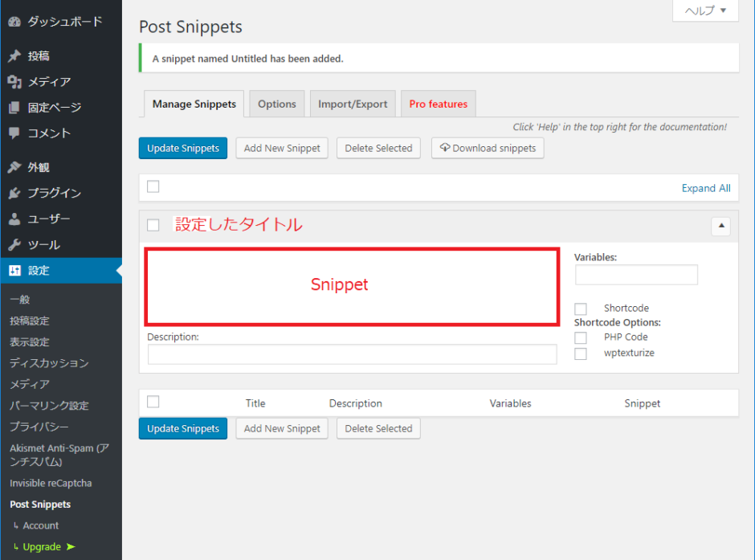Click into the Variables input field
The height and width of the screenshot is (560, 755).
[636, 275]
